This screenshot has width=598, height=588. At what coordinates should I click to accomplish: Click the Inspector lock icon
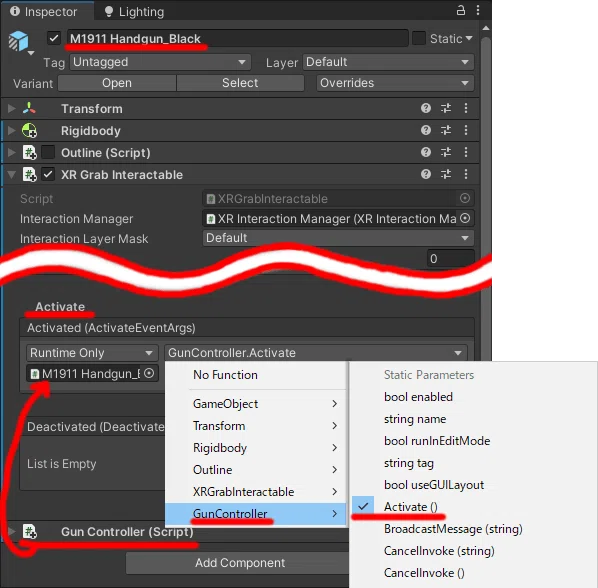[461, 10]
